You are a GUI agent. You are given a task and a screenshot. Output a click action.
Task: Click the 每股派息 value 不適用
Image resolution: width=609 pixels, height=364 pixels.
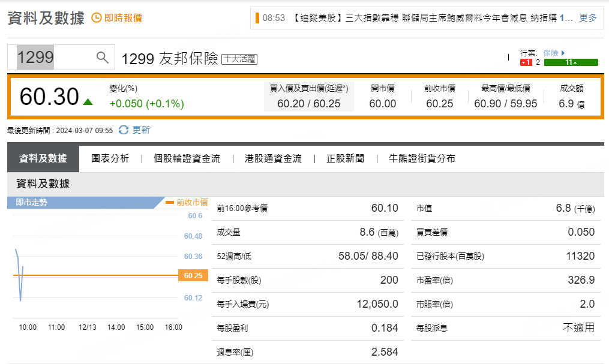pos(579,328)
